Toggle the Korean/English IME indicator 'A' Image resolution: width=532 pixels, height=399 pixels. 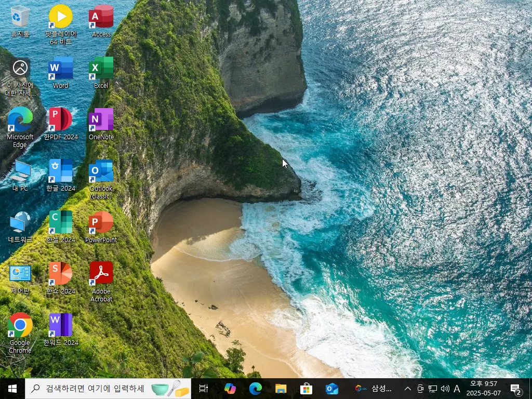coord(457,389)
